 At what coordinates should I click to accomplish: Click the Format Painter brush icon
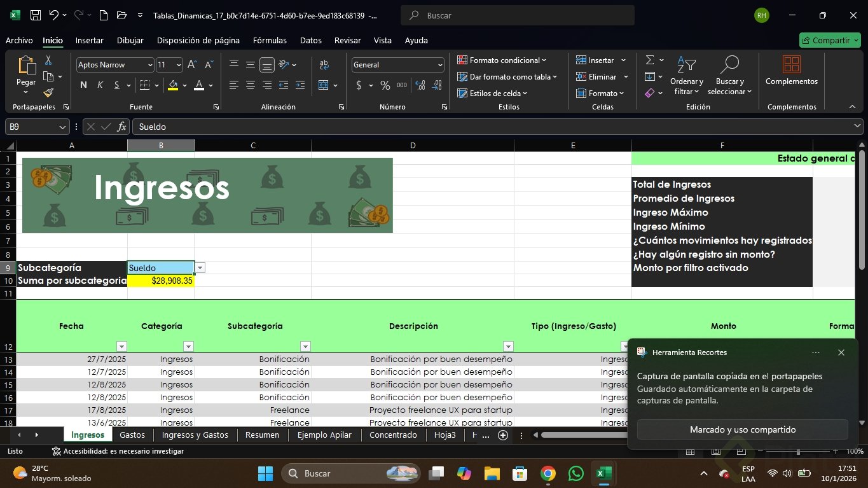click(x=48, y=92)
